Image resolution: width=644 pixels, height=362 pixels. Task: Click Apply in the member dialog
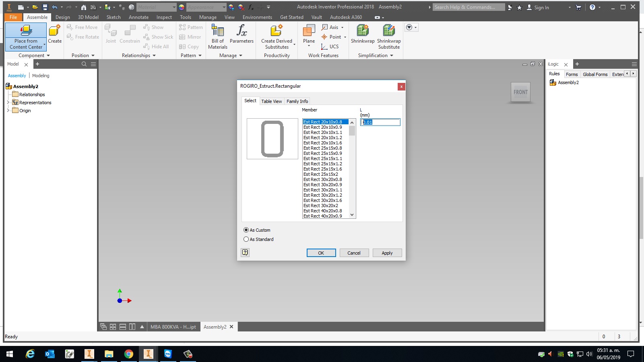[x=386, y=253]
